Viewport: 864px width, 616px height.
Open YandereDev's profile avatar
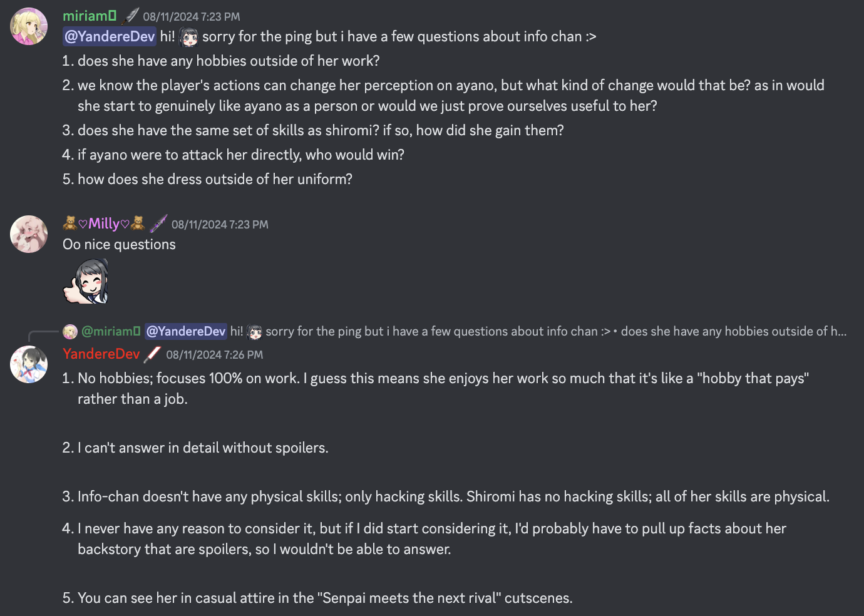[x=29, y=364]
